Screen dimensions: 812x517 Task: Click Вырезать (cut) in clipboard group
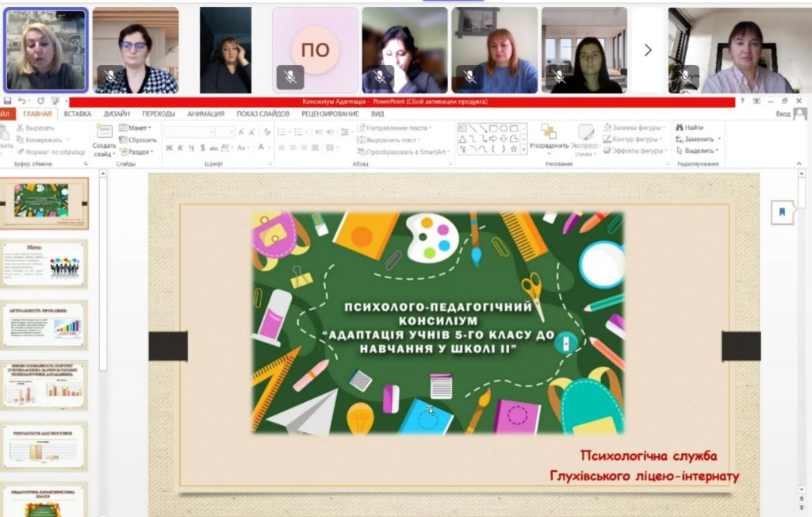point(35,128)
